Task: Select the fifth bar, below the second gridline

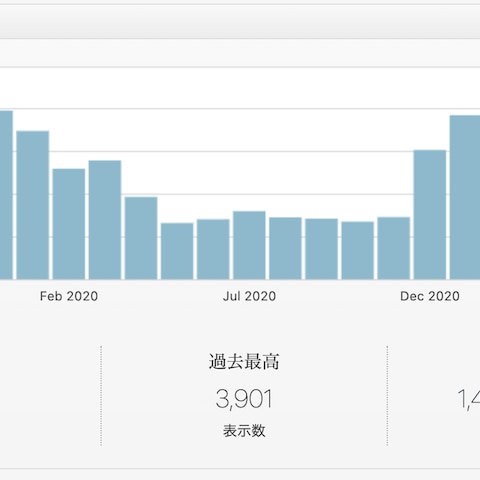Action: [x=141, y=238]
